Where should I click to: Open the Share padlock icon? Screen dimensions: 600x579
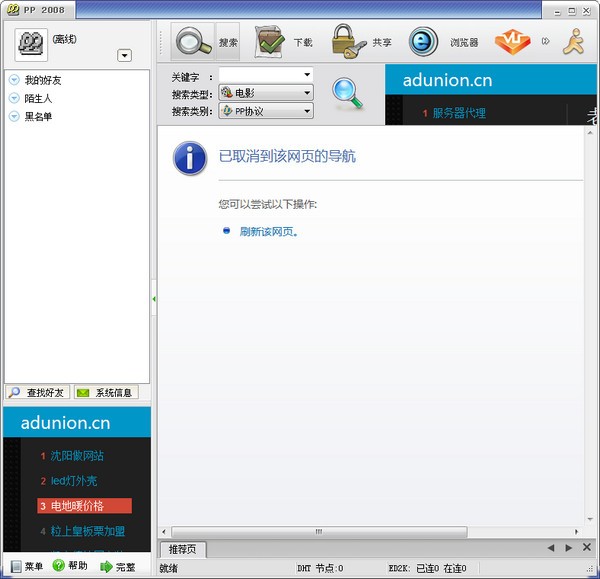pyautogui.click(x=349, y=41)
